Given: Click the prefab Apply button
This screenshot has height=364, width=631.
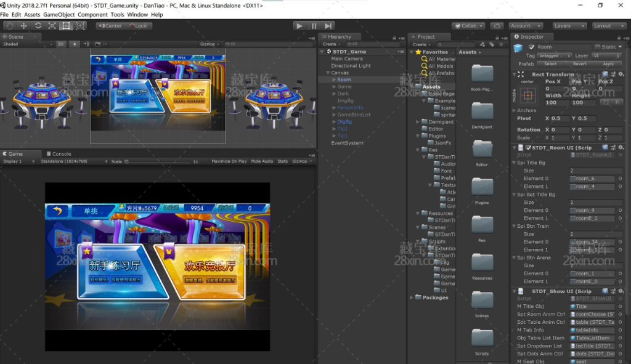Looking at the screenshot, I should (608, 64).
